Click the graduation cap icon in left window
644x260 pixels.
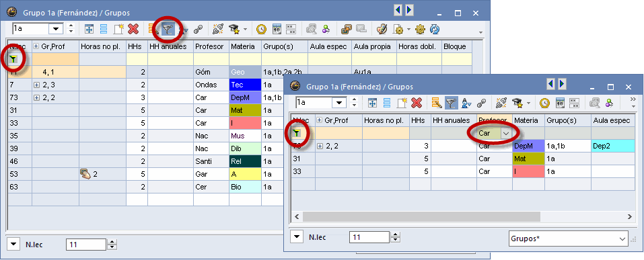tap(234, 29)
